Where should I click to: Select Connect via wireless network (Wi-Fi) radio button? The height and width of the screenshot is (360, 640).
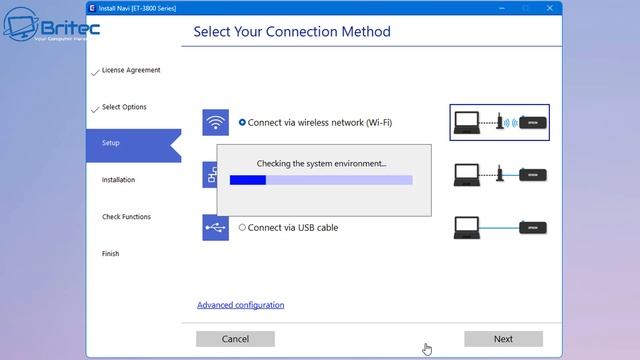pyautogui.click(x=242, y=122)
